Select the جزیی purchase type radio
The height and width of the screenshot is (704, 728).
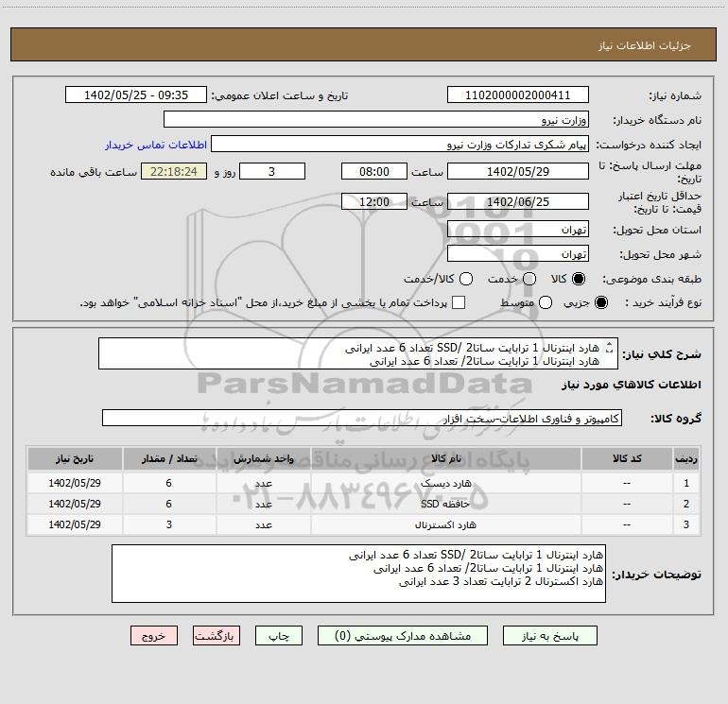(x=601, y=302)
